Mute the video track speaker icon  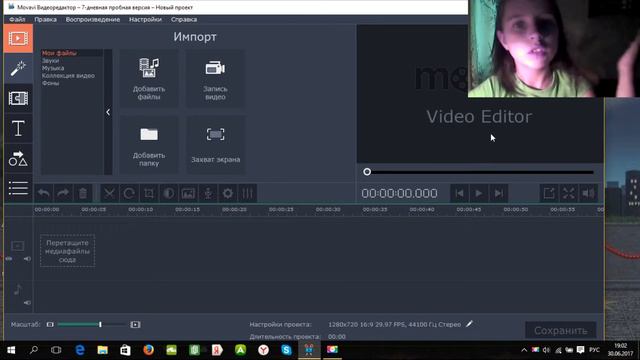coord(27,259)
